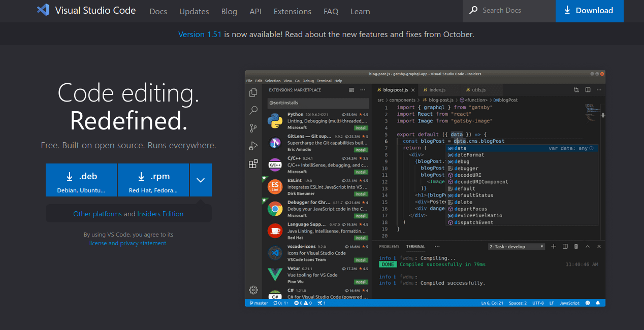This screenshot has width=644, height=330.
Task: Switch to the index.js editor tab
Action: [x=436, y=90]
